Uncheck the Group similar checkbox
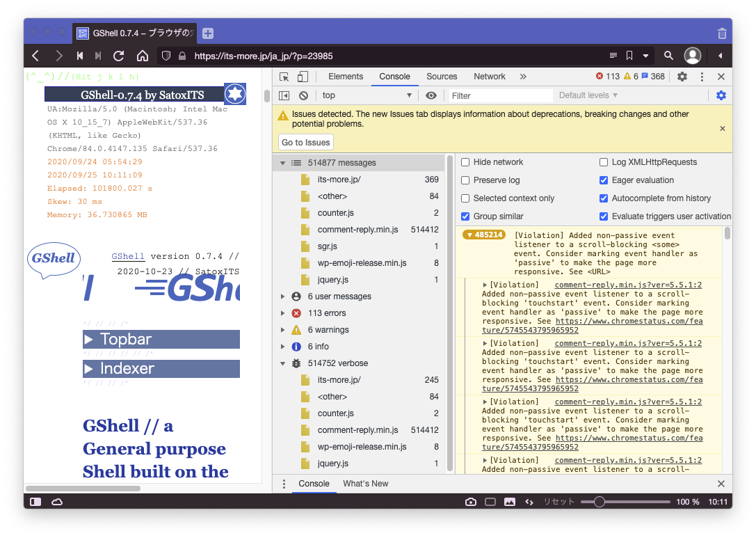756x538 pixels. pos(466,216)
